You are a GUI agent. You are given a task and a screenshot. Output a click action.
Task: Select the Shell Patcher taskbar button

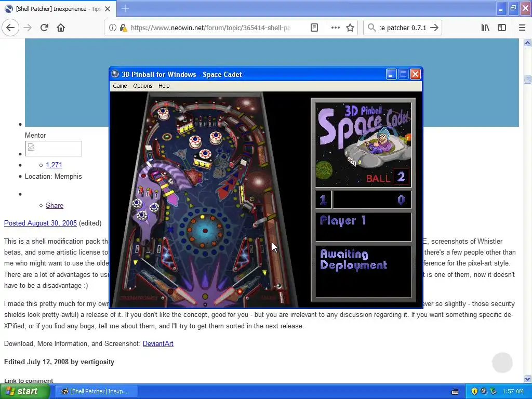click(x=96, y=391)
